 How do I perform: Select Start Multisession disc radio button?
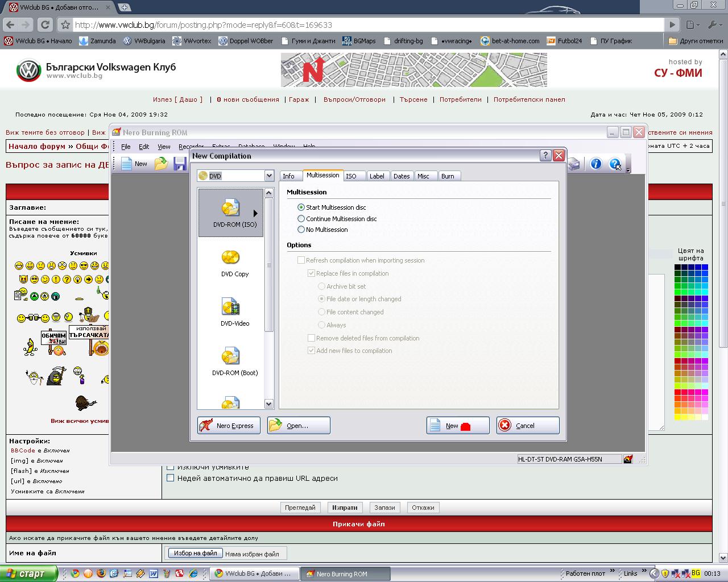[x=301, y=207]
